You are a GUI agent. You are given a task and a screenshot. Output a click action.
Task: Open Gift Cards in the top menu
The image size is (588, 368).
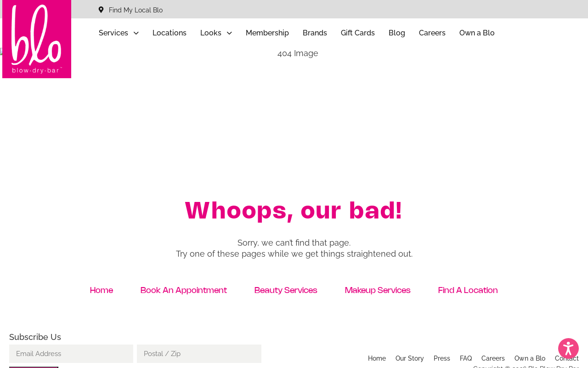click(x=358, y=33)
